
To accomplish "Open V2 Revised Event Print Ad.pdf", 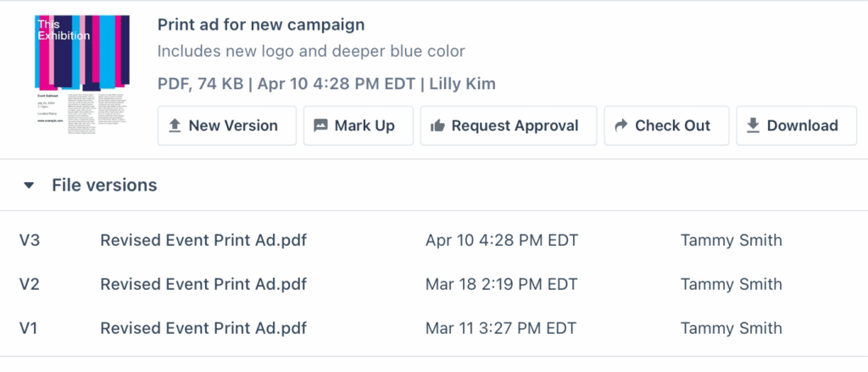I will [x=203, y=284].
